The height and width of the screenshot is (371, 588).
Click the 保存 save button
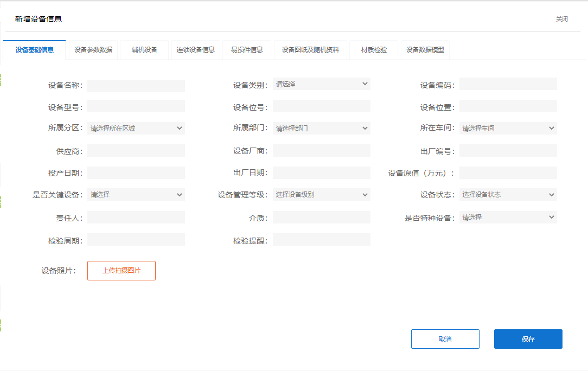(x=528, y=339)
